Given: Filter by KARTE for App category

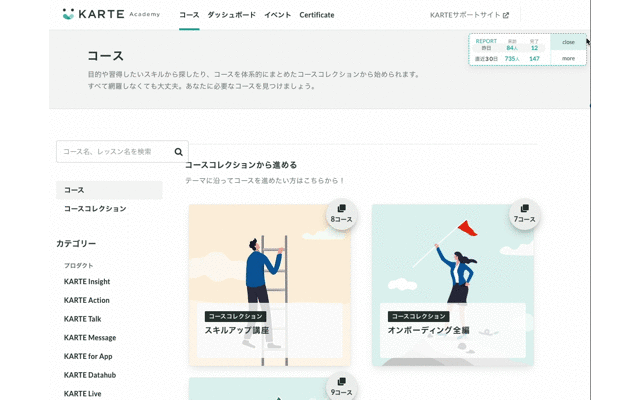Looking at the screenshot, I should tap(88, 356).
